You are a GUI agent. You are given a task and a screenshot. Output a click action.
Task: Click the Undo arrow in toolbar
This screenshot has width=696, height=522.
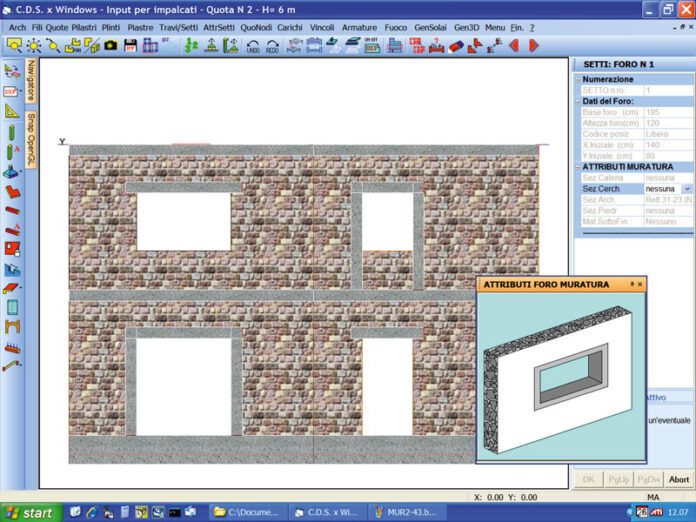(x=253, y=45)
